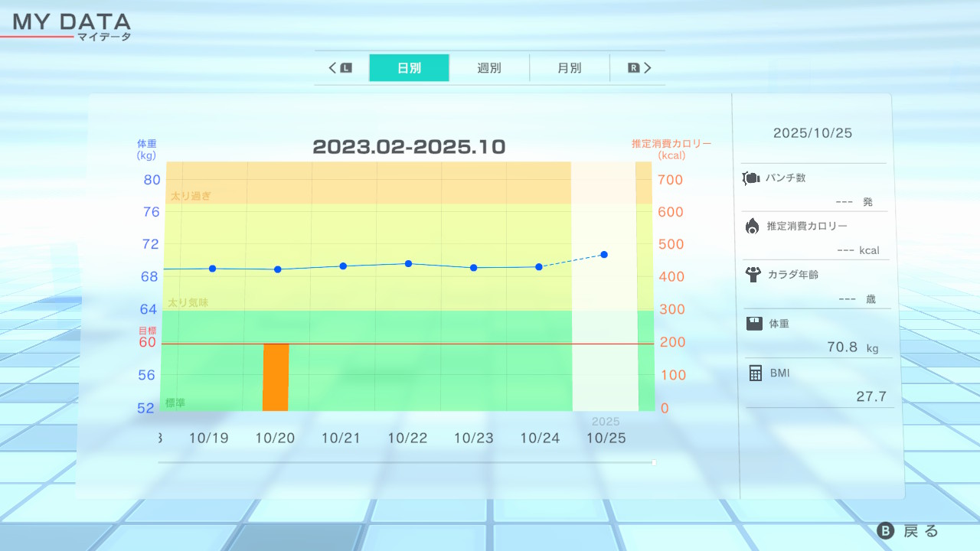Select the 10/22 weight data point
This screenshot has width=980, height=551.
pyautogui.click(x=408, y=263)
